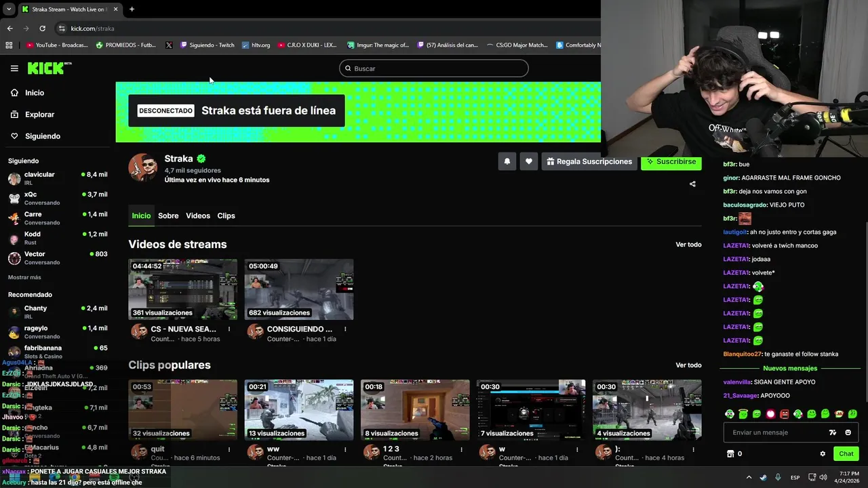The width and height of the screenshot is (868, 488).
Task: Open the chat emoji picker
Action: tap(848, 432)
